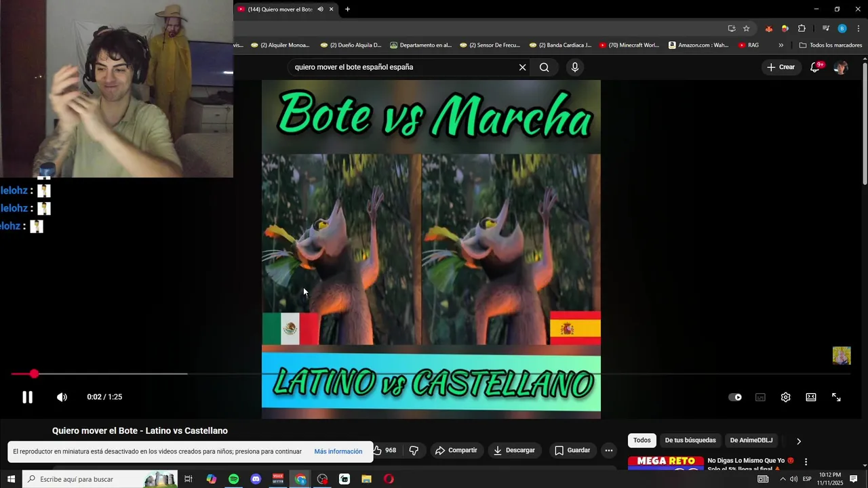Click the YouTube search input field
Viewport: 868px width, 488px height.
[403, 67]
